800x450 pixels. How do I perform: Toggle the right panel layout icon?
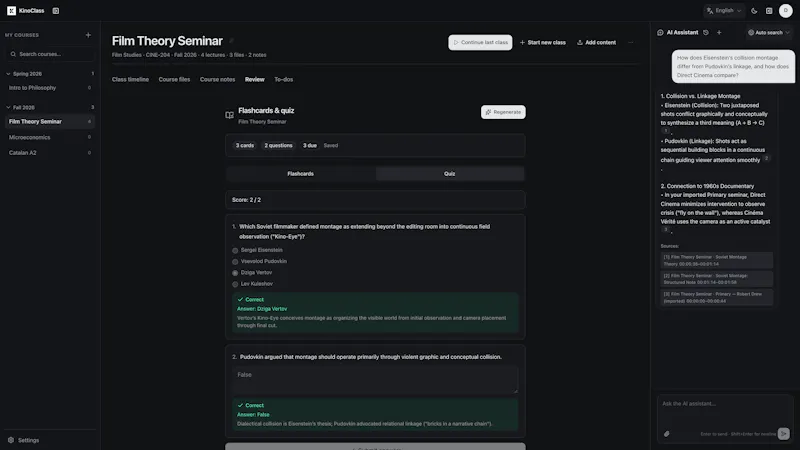pyautogui.click(x=769, y=11)
